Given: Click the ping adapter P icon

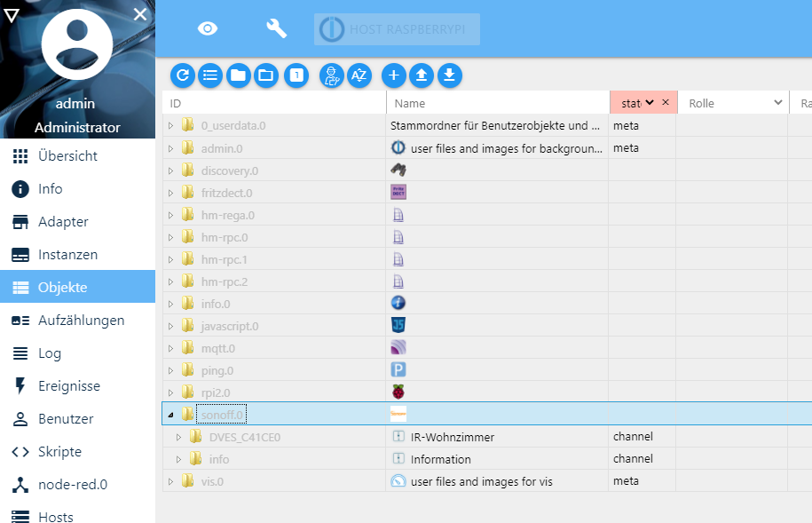Looking at the screenshot, I should (x=398, y=369).
